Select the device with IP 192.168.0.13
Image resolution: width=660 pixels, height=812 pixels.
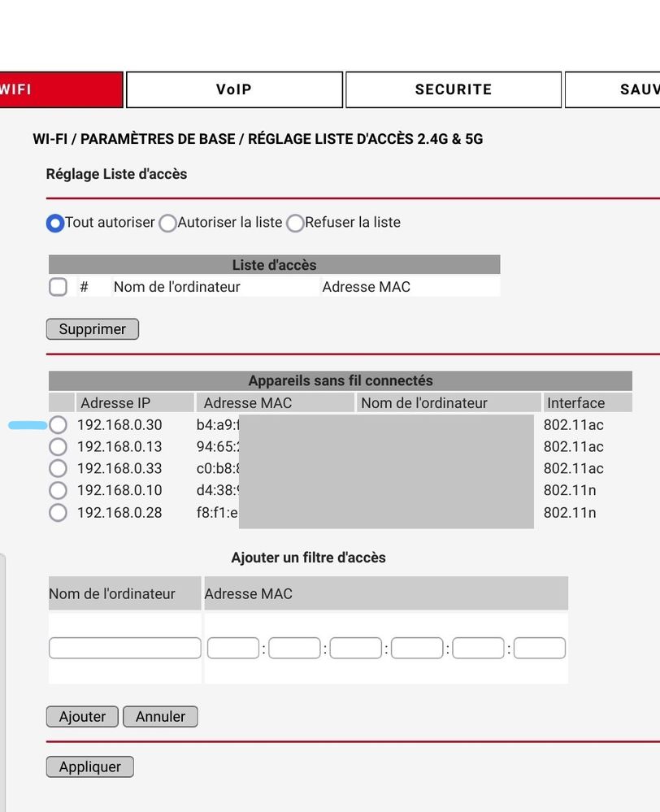(58, 446)
